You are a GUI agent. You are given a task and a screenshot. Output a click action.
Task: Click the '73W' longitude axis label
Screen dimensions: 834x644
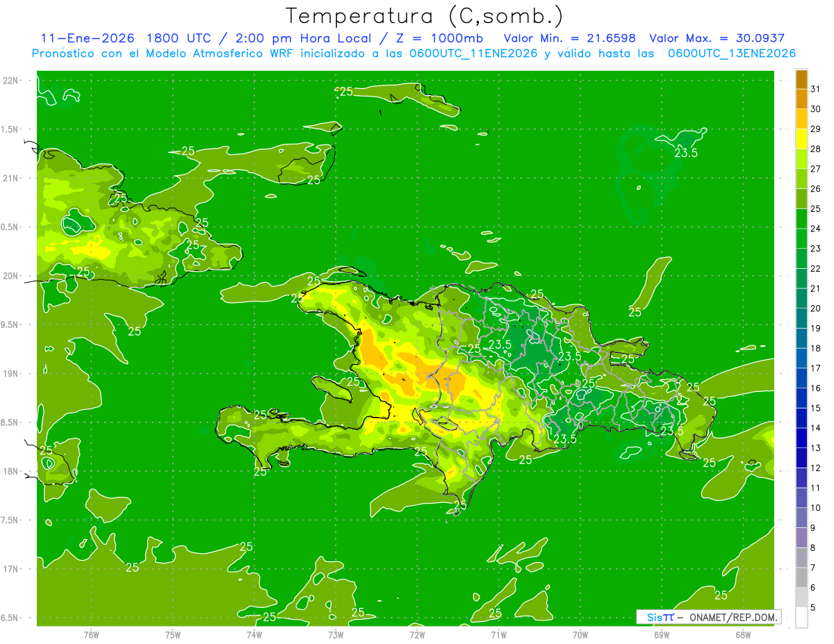tap(335, 635)
